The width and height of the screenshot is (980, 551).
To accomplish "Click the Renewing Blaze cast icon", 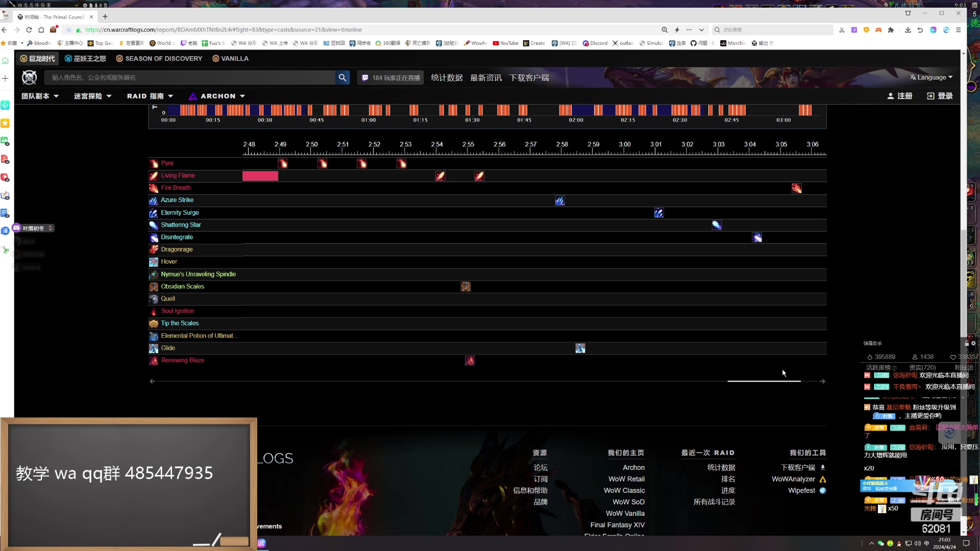I will pos(470,361).
